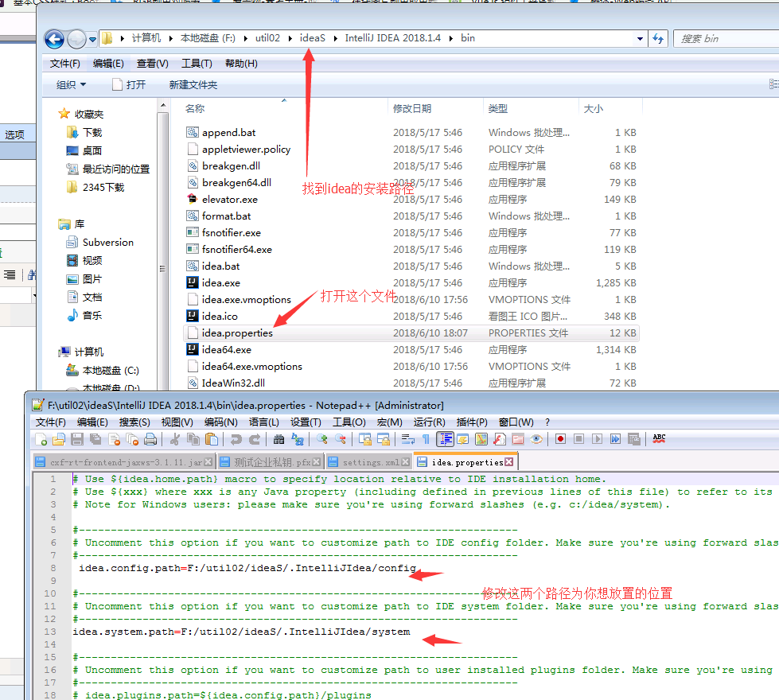Toggle the indent guide button

pyautogui.click(x=445, y=439)
